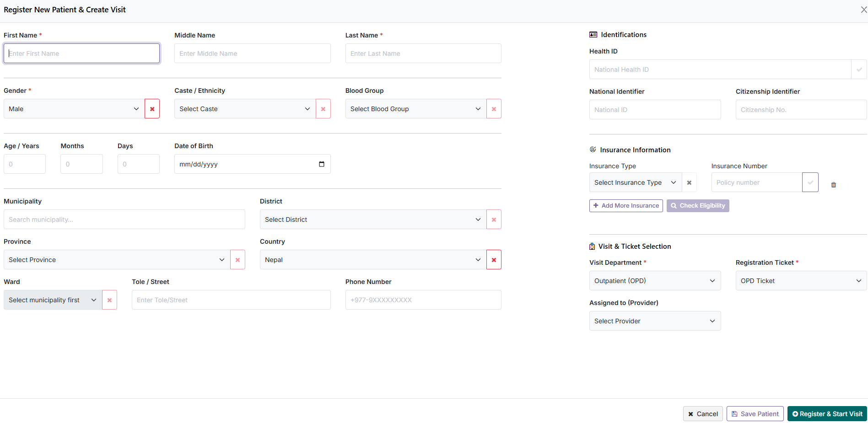This screenshot has height=423, width=868.
Task: Focus the Search municipality field
Action: [x=124, y=220]
